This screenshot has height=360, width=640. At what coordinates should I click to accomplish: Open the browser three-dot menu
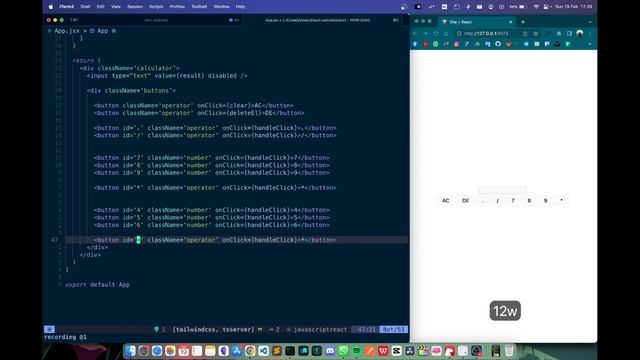pyautogui.click(x=590, y=33)
